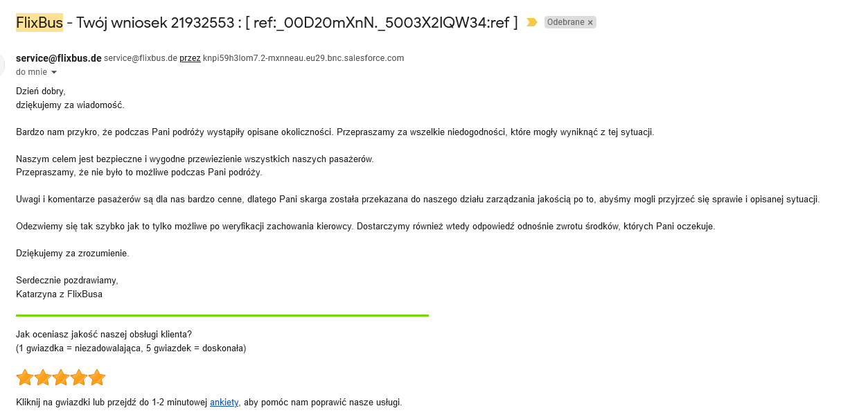Click the ref code in the subject line

tap(382, 22)
